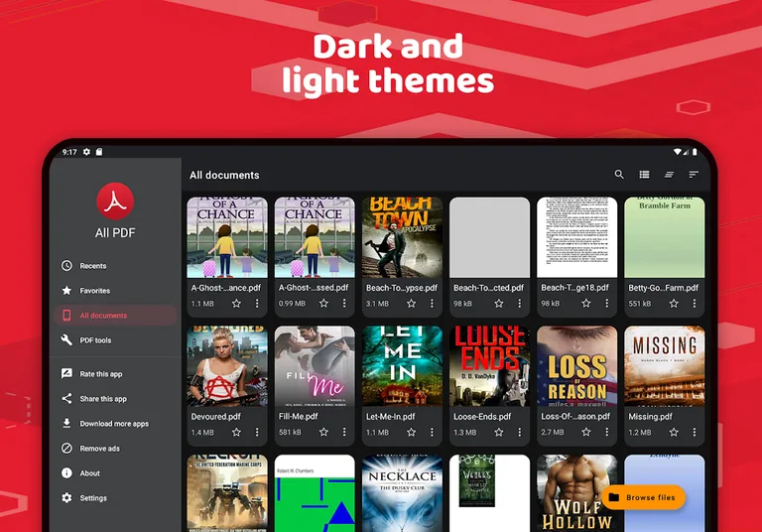Open the Devoured cover thumbnail

[227, 365]
